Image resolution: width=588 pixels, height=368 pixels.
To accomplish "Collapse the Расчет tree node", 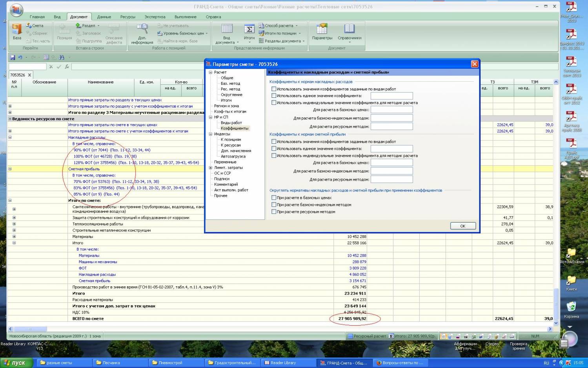I will tap(211, 72).
